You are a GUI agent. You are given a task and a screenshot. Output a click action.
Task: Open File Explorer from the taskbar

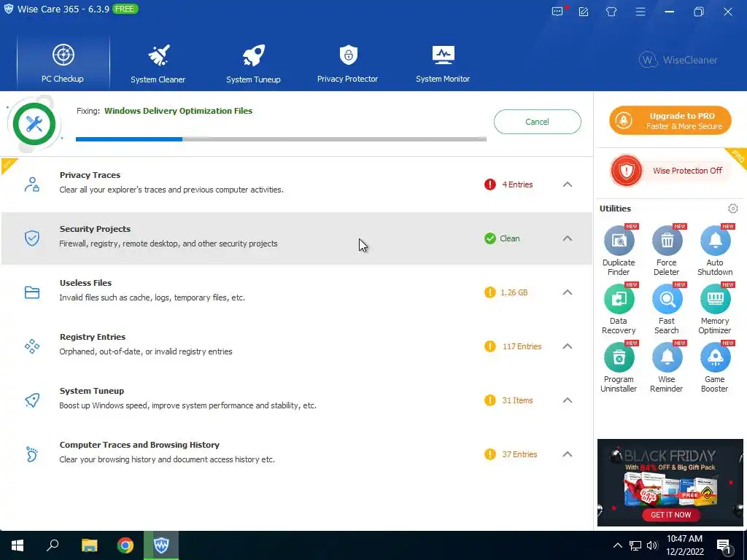tap(89, 545)
